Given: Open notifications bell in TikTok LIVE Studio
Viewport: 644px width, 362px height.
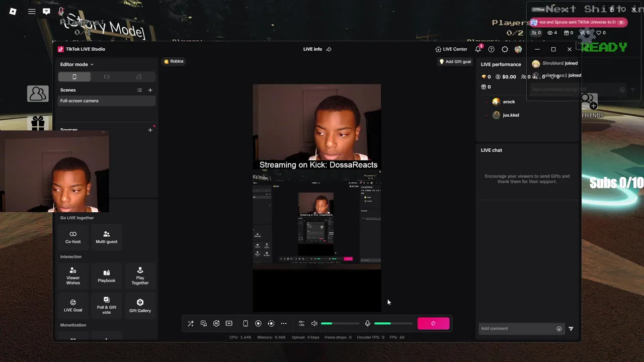Looking at the screenshot, I should click(x=478, y=49).
